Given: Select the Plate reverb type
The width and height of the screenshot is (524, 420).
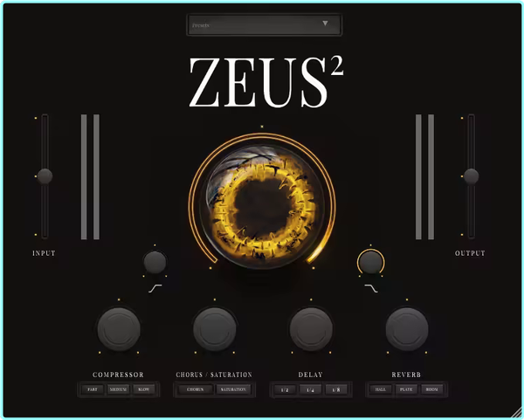Looking at the screenshot, I should pos(406,389).
